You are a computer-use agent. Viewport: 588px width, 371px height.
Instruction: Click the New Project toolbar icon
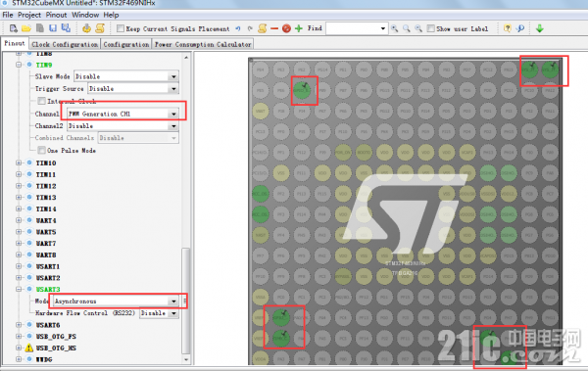point(14,28)
